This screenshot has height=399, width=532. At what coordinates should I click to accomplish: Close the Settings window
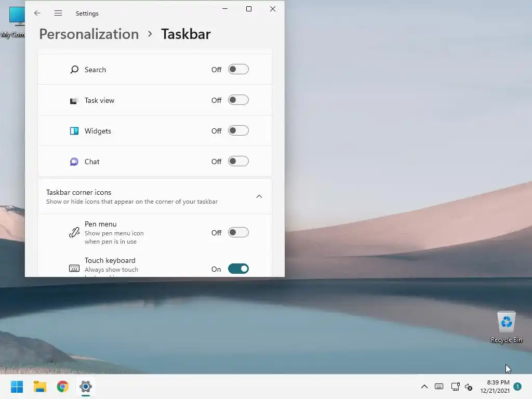[x=272, y=9]
